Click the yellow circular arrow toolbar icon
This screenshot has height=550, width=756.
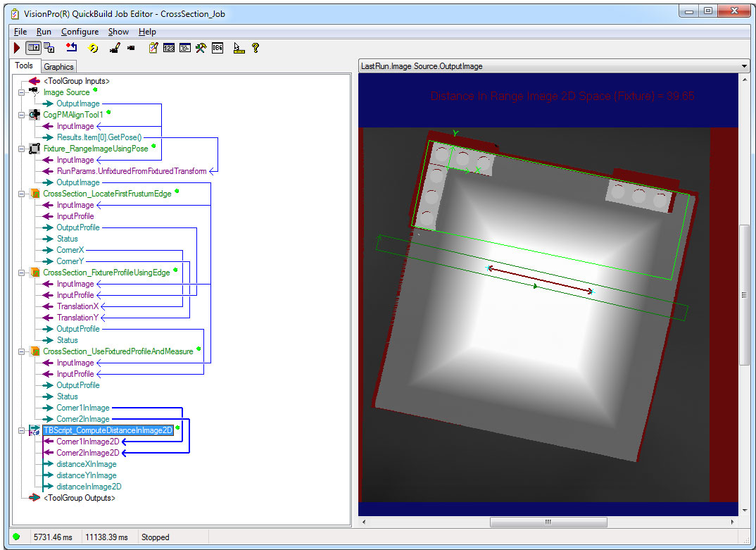[x=93, y=48]
